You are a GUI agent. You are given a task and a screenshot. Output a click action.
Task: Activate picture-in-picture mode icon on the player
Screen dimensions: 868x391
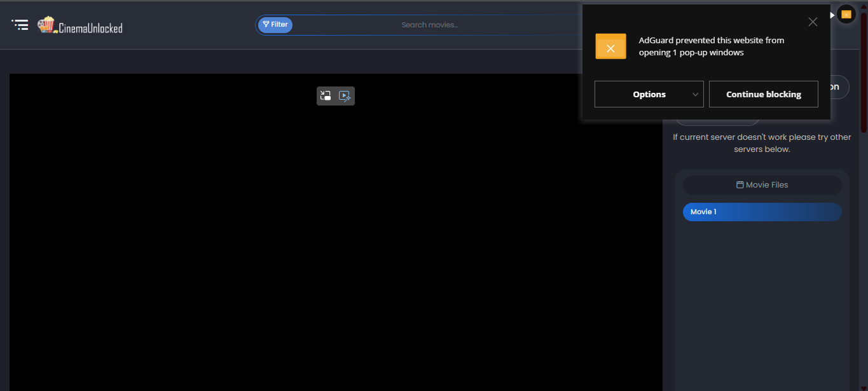pyautogui.click(x=326, y=95)
